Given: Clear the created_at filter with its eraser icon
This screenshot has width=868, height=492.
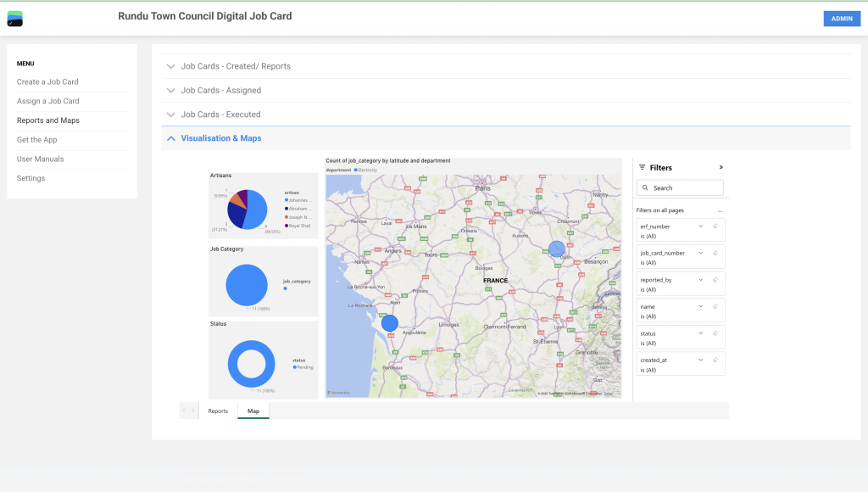Looking at the screenshot, I should point(715,360).
